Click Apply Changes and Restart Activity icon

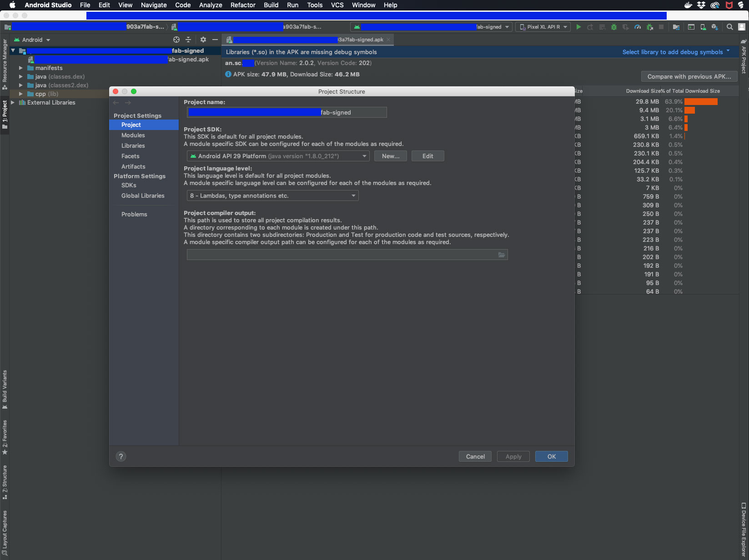click(590, 27)
